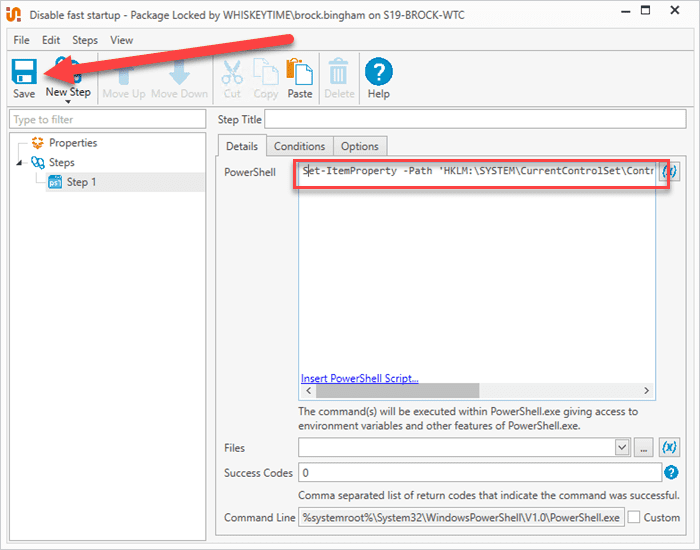The image size is (700, 550).
Task: Enable the Custom command line checkbox
Action: [634, 517]
